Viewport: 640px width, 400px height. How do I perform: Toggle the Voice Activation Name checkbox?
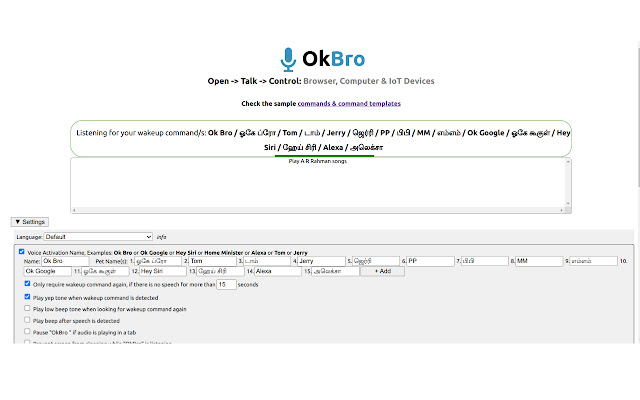[x=22, y=252]
